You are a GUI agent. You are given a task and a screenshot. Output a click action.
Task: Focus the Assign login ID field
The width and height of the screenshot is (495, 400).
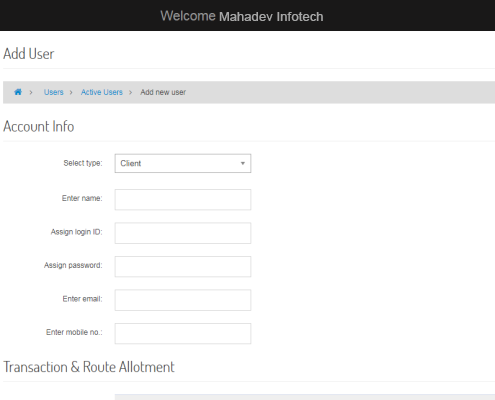[183, 233]
